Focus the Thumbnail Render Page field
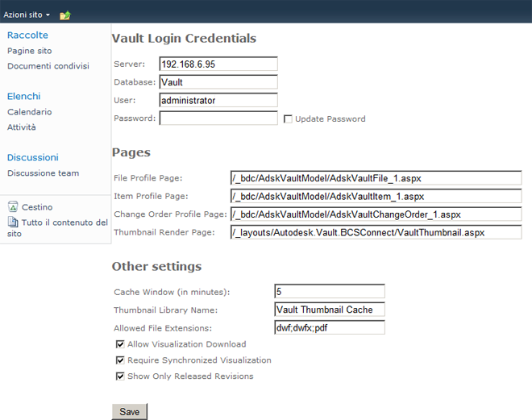532x420 pixels. (x=376, y=232)
